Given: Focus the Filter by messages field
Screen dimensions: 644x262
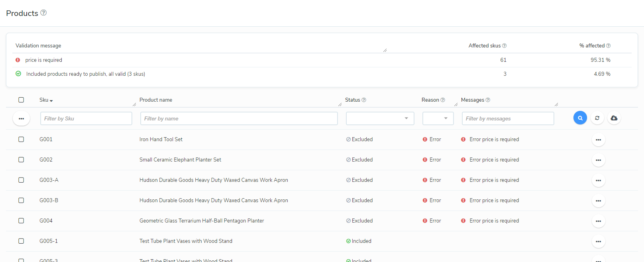Looking at the screenshot, I should (507, 118).
